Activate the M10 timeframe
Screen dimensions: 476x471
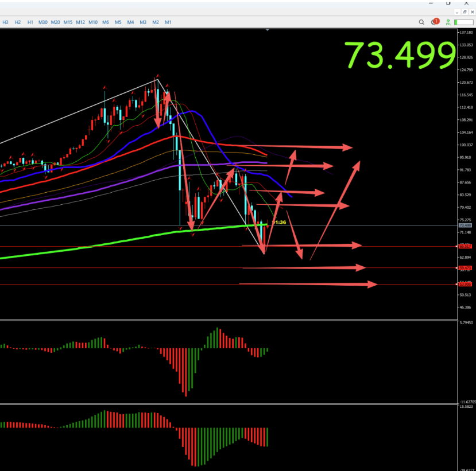93,22
